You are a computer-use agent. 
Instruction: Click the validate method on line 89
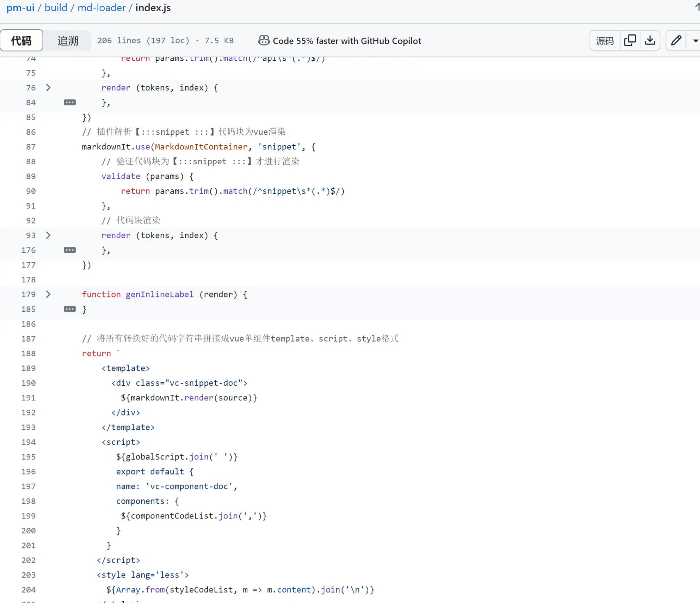point(121,177)
